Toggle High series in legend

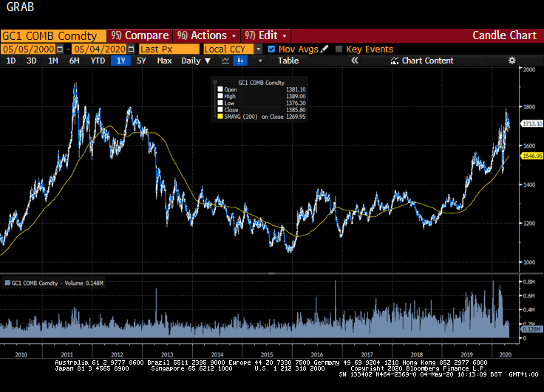[220, 96]
